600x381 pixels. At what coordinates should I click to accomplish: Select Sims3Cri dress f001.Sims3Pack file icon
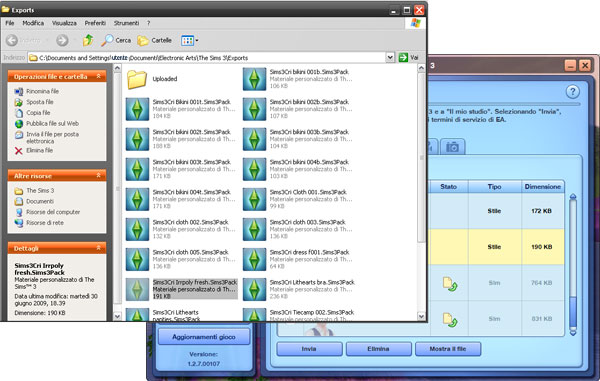[x=254, y=259]
